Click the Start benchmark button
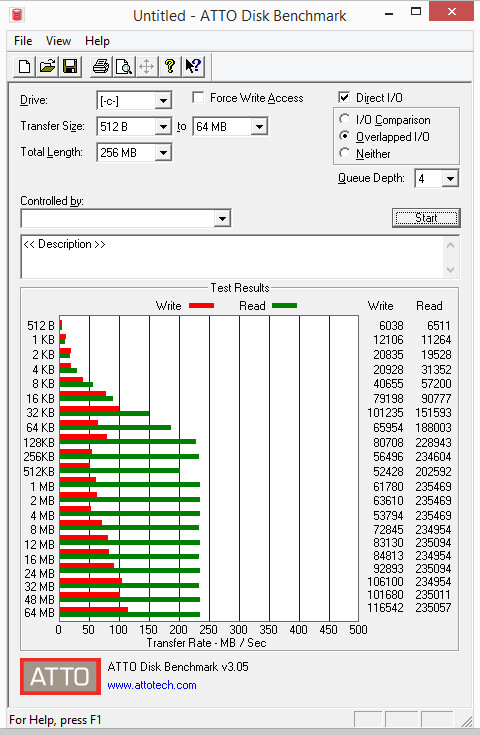The height and width of the screenshot is (735, 480). 426,218
